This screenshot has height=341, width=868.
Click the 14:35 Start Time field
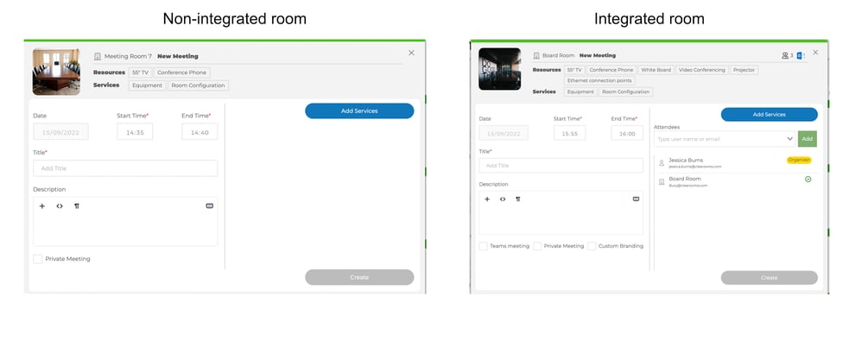pyautogui.click(x=135, y=132)
